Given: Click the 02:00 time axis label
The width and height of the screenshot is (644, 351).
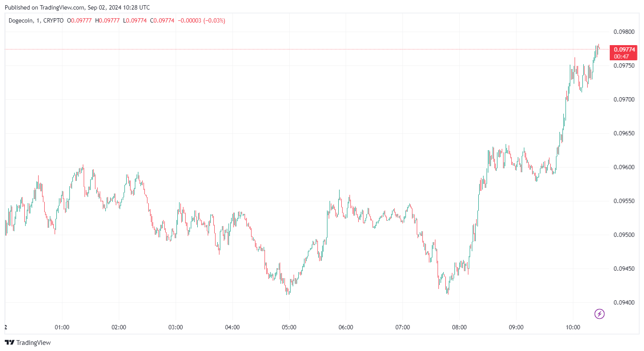Looking at the screenshot, I should [119, 327].
